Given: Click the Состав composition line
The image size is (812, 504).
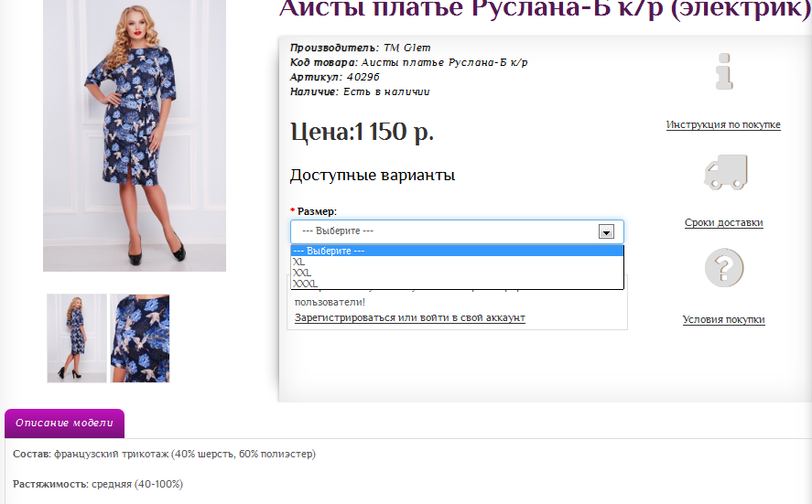Looking at the screenshot, I should (x=164, y=454).
